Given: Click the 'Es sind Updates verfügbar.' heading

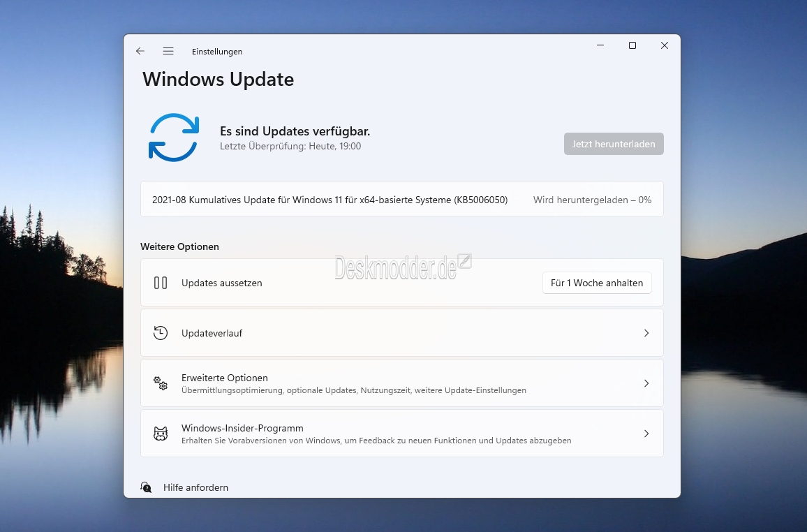Looking at the screenshot, I should (295, 131).
